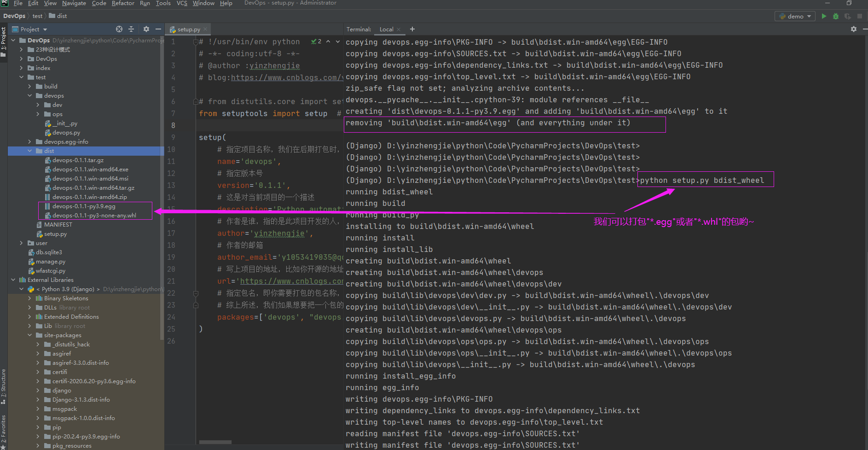868x450 pixels.
Task: Switch to the Local terminal tab
Action: [x=387, y=29]
